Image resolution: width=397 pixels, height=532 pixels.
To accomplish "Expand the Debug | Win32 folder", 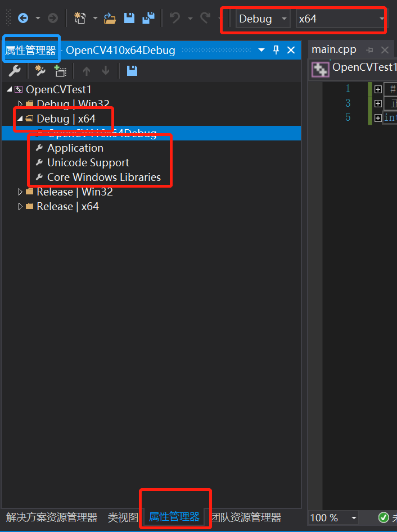I will [21, 104].
